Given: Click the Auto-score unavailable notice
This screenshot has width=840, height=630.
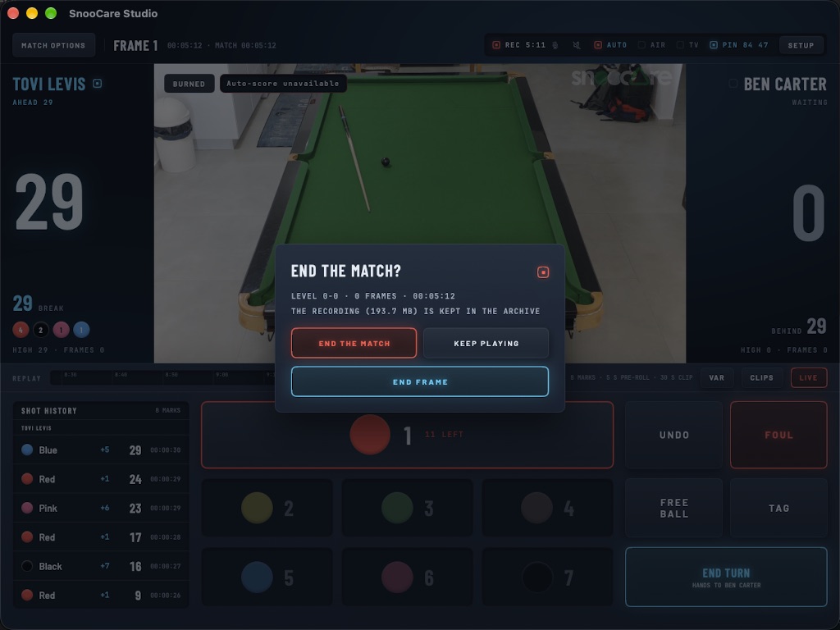Looking at the screenshot, I should (x=283, y=83).
